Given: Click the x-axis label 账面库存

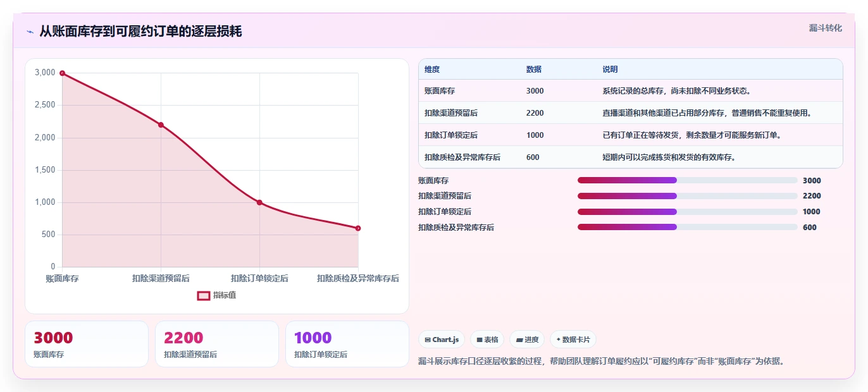Looking at the screenshot, I should coord(62,278).
